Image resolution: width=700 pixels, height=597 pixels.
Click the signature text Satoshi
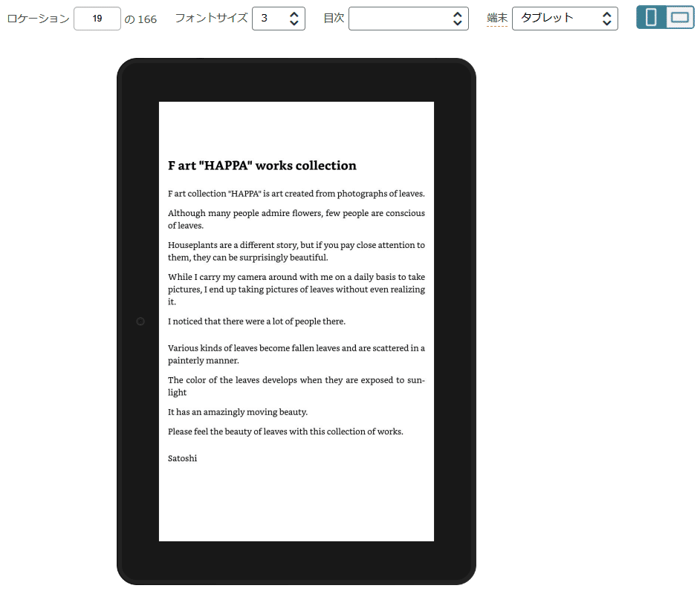[182, 458]
